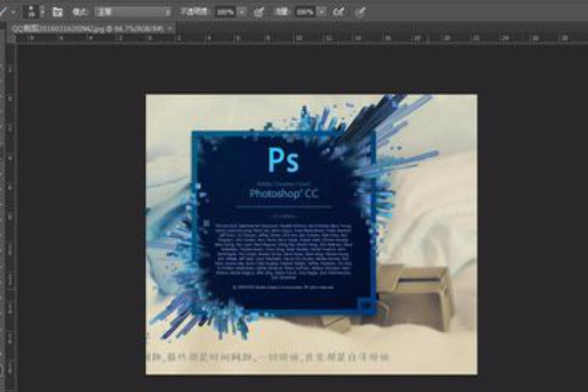Toggle pen pressure for opacity icon
The height and width of the screenshot is (392, 588).
[259, 12]
